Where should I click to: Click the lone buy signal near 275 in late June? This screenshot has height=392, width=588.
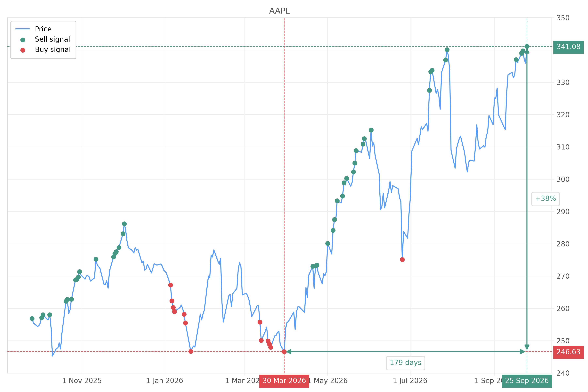point(402,260)
